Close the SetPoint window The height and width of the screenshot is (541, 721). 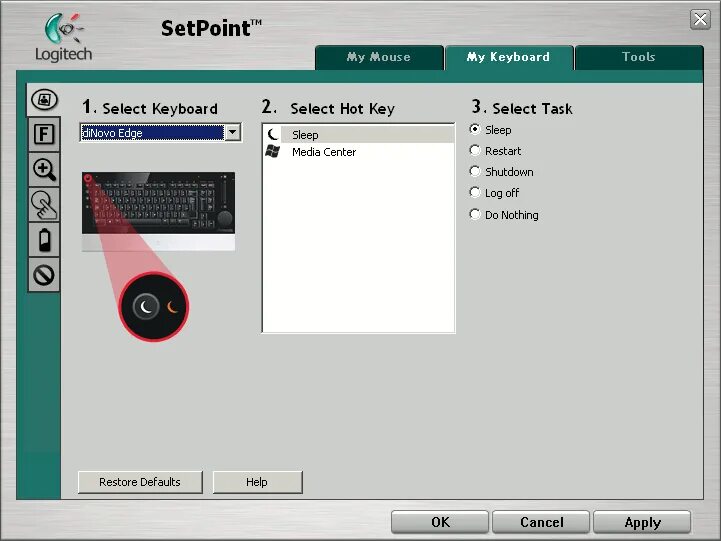pos(700,19)
